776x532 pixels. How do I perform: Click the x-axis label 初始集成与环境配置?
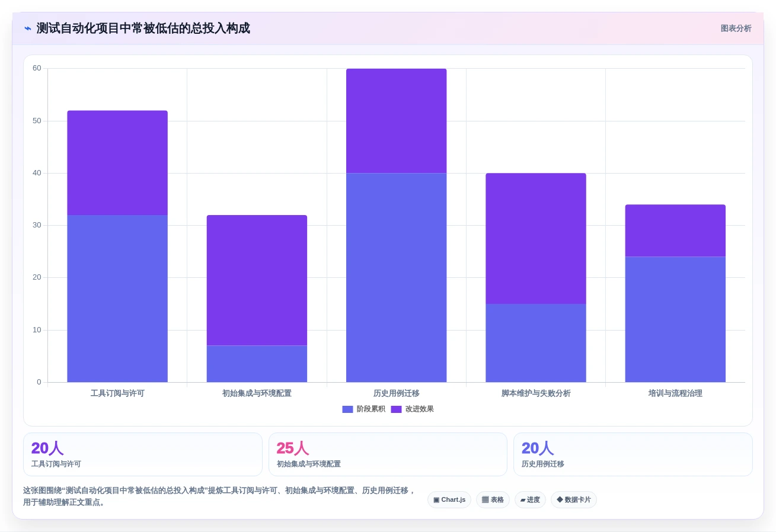tap(257, 393)
